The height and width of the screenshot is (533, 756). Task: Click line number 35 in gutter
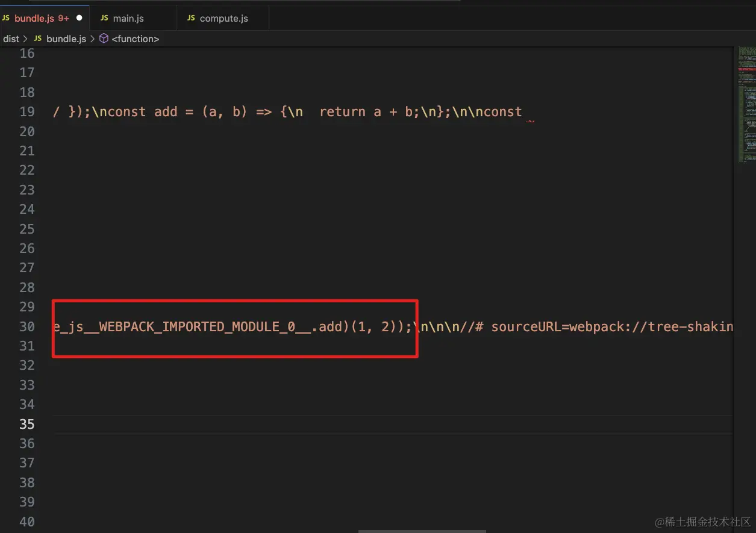coord(27,424)
